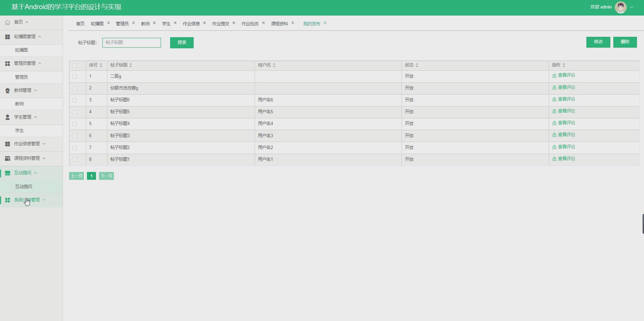Viewport: 644px width, 321px height.
Task: Open the dropdown arrow beside admin avatar
Action: coord(631,7)
